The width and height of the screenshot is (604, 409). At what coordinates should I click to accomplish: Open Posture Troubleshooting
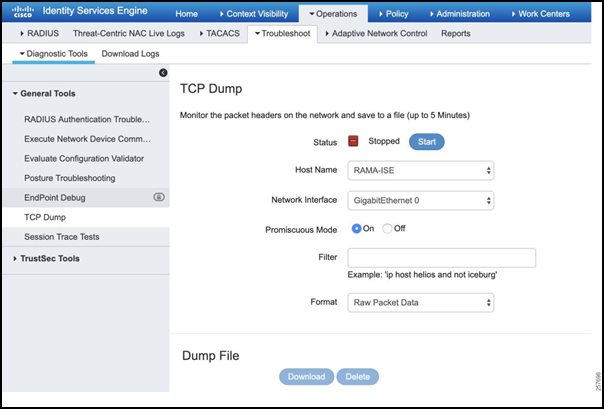70,178
